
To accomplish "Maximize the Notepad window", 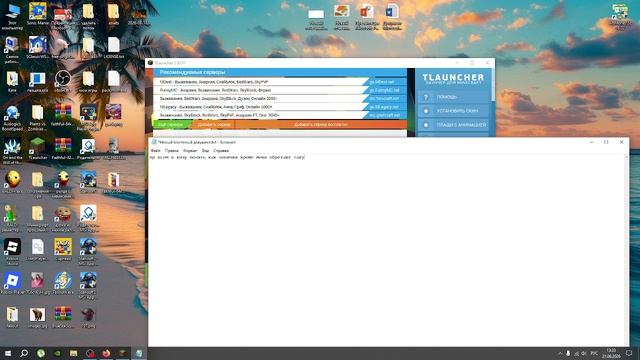I will click(x=606, y=142).
